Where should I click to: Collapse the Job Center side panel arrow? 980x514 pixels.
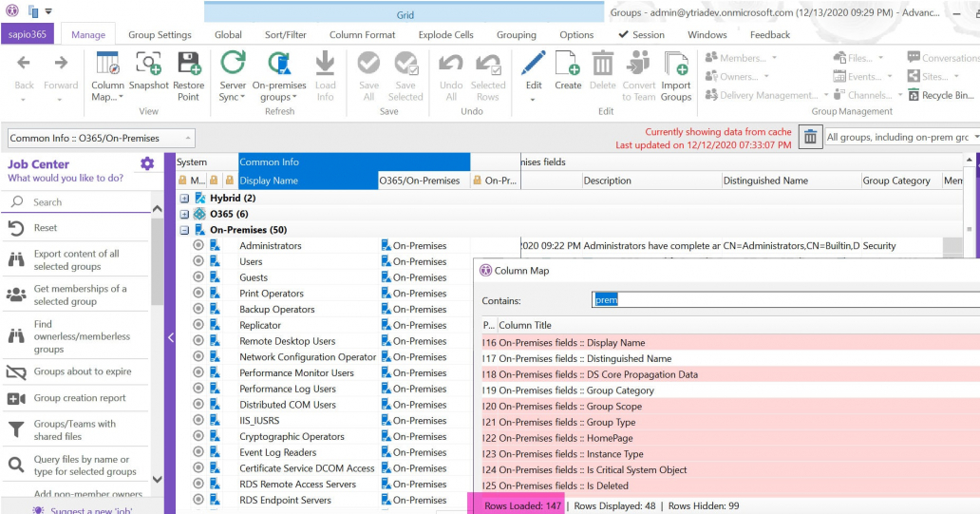pos(170,337)
